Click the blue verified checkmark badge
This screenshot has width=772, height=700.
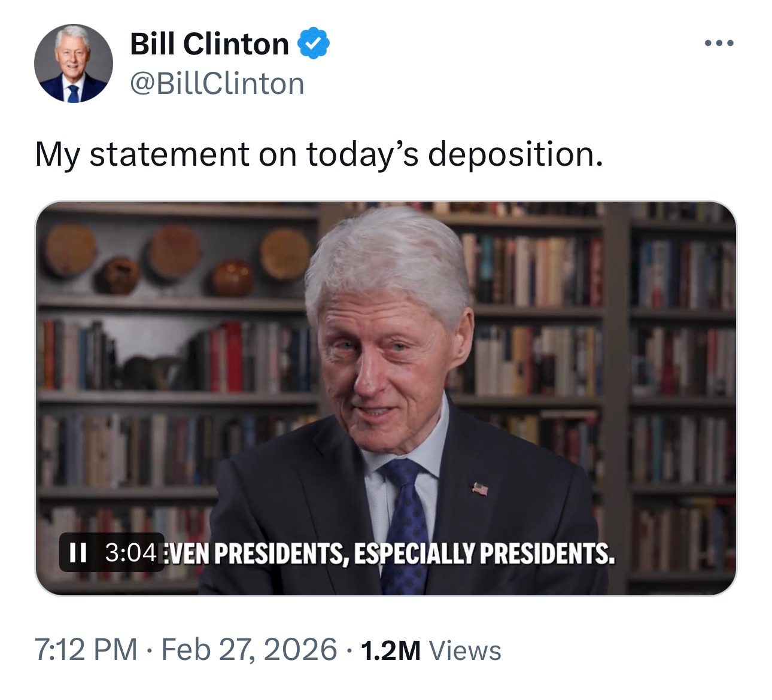coord(314,44)
